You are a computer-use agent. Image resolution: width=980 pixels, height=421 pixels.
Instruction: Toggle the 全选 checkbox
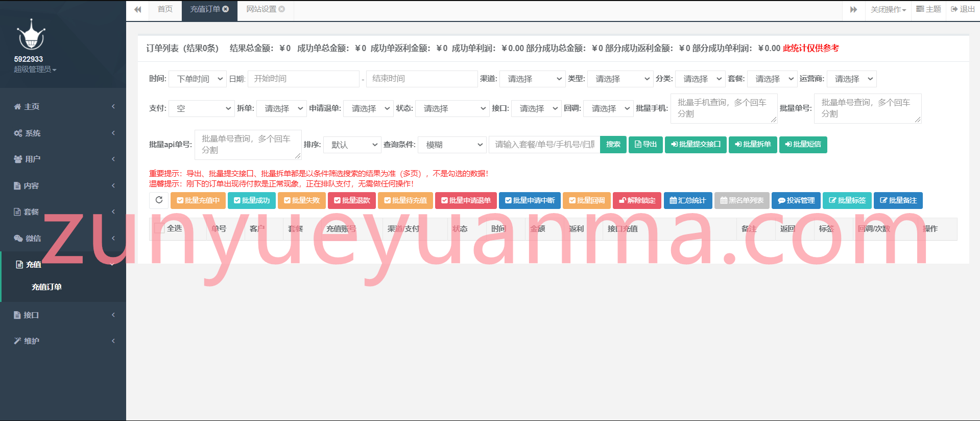tap(159, 228)
